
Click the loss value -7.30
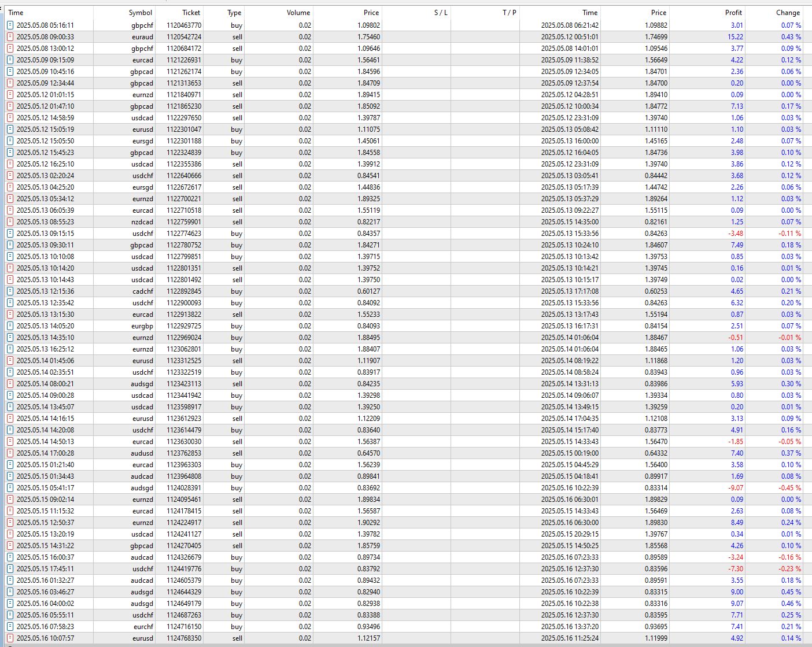736,569
